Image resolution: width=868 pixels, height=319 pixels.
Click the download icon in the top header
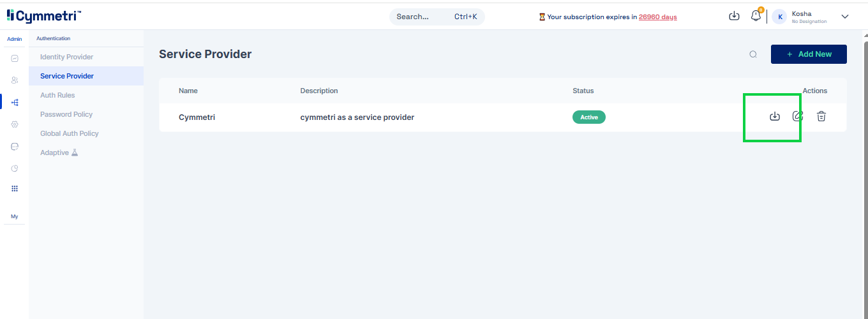[x=734, y=16]
